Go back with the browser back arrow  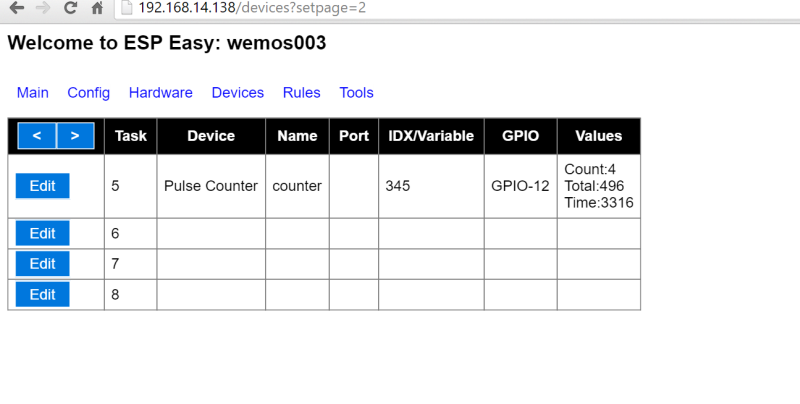pos(17,8)
